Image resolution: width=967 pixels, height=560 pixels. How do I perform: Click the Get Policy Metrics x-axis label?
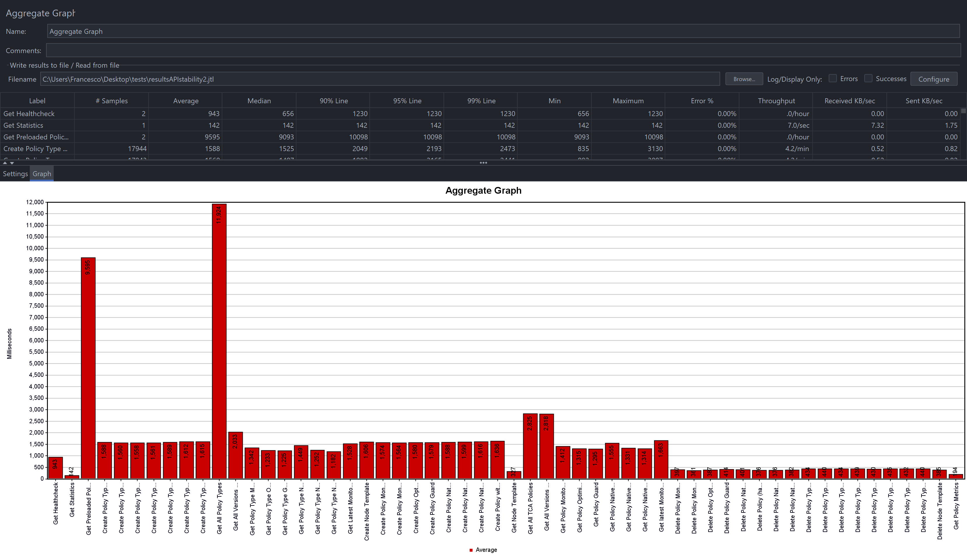956,505
